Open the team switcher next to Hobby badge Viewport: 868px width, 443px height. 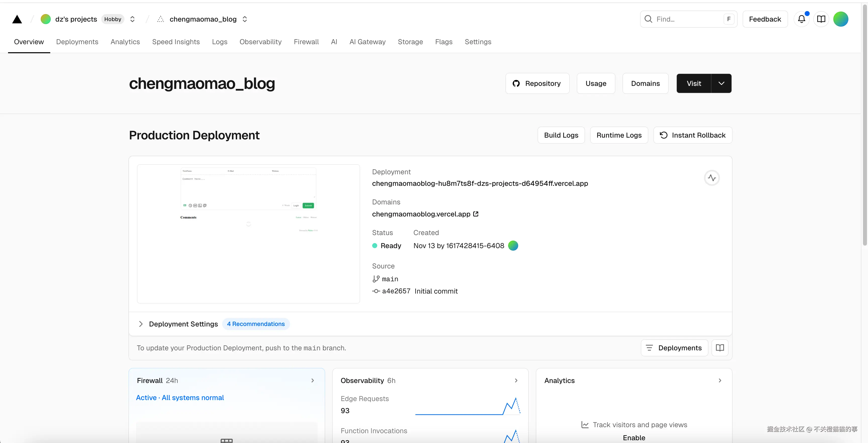pyautogui.click(x=132, y=19)
